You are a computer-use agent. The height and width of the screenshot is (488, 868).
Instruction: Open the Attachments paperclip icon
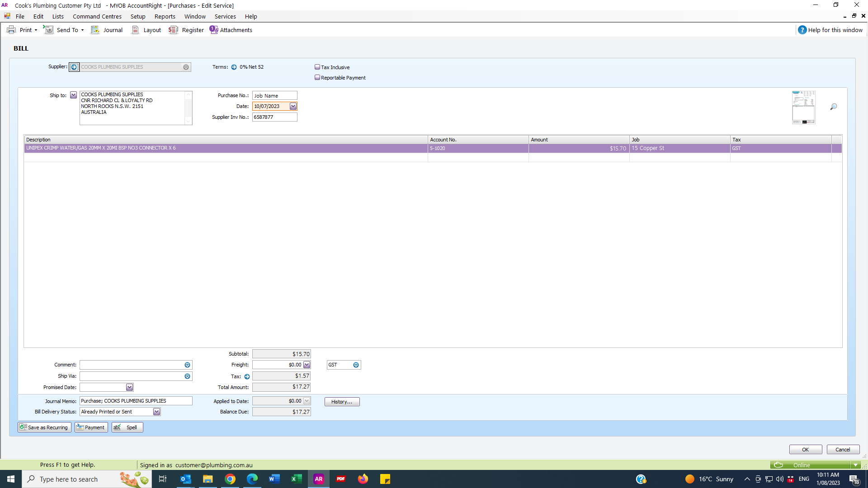pyautogui.click(x=213, y=30)
